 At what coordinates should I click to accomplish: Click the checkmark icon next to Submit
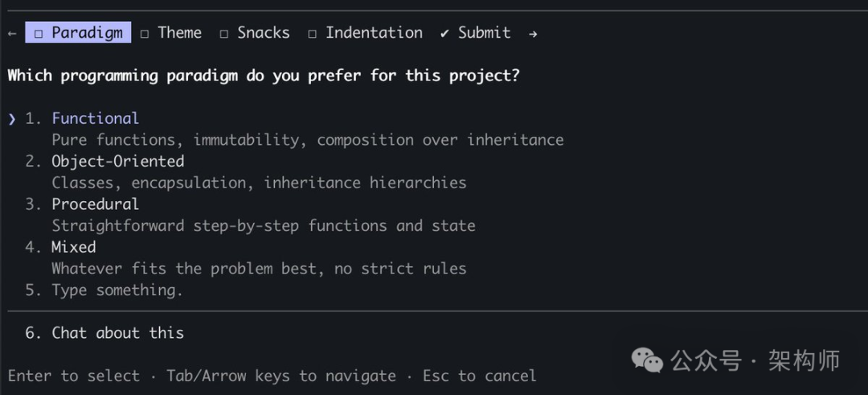(x=444, y=34)
